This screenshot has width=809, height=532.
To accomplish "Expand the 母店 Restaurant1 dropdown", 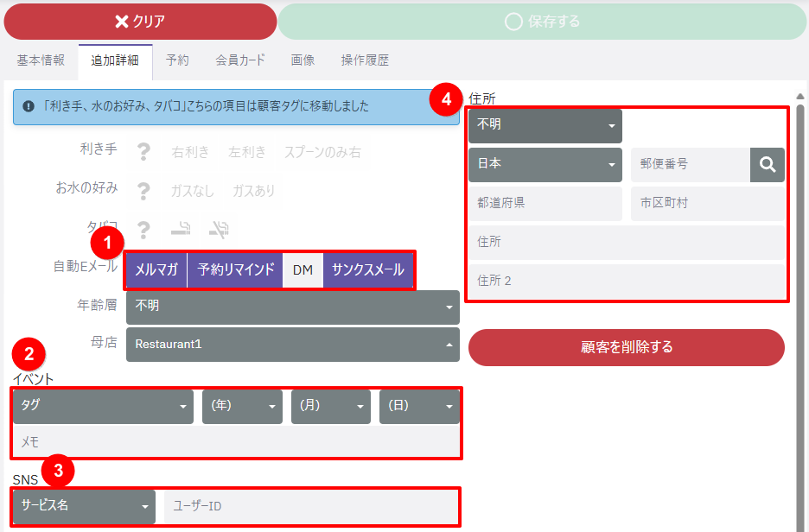I will point(293,344).
